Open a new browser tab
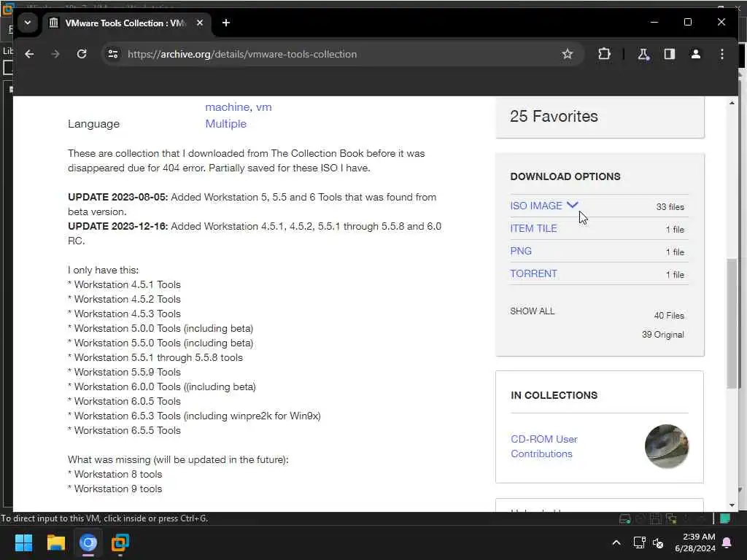The height and width of the screenshot is (560, 747). tap(226, 23)
